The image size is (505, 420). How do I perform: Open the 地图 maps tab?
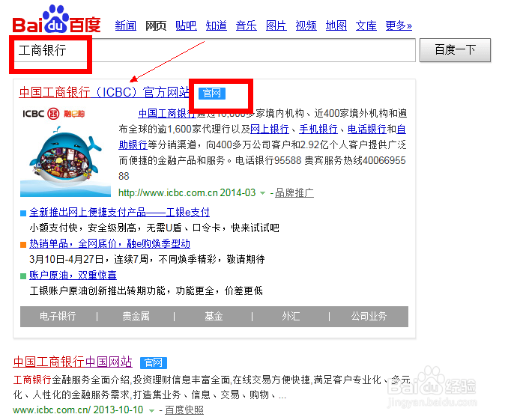click(336, 25)
